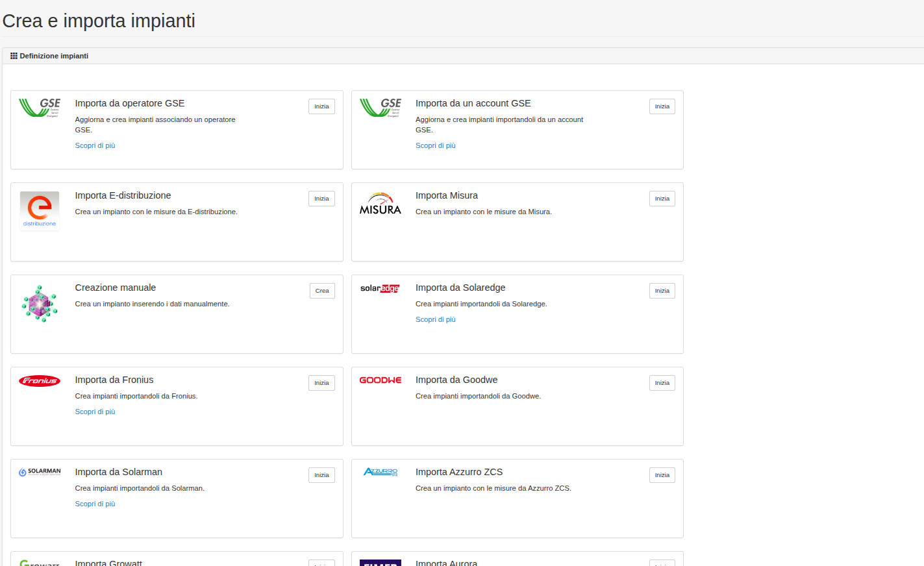The width and height of the screenshot is (924, 566).
Task: Click the heading Importa da Fronius
Action: click(x=114, y=380)
